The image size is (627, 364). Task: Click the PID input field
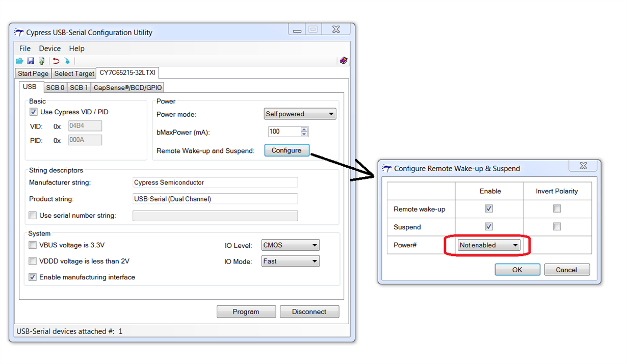click(85, 140)
